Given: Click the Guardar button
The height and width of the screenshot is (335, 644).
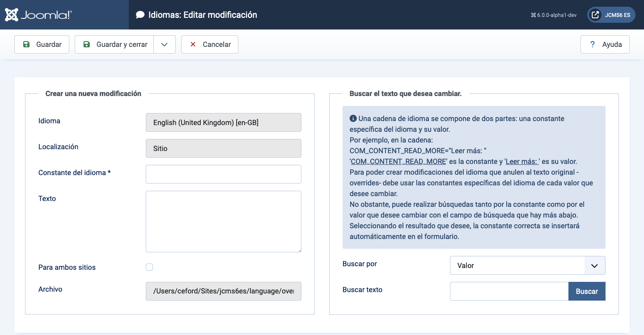Looking at the screenshot, I should tap(42, 44).
